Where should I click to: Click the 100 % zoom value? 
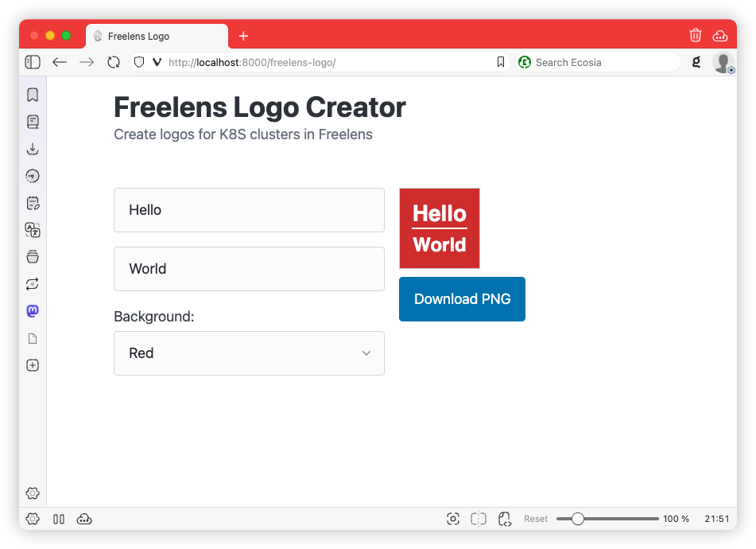click(676, 519)
